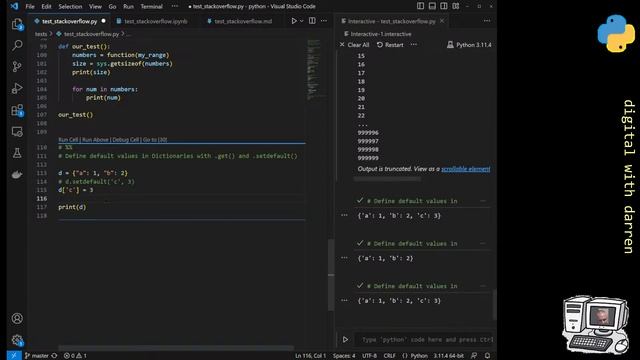This screenshot has height=360, width=640.
Task: Open the Go menu
Action: tap(112, 7)
